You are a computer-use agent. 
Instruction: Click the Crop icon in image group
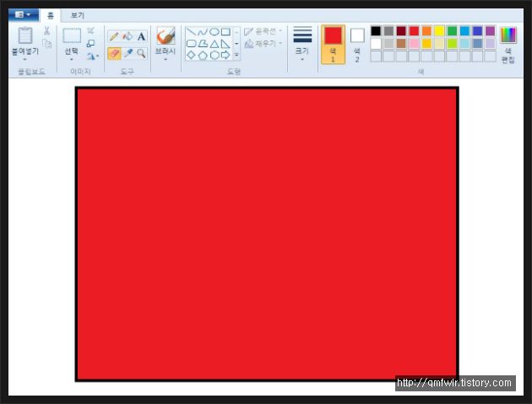click(x=90, y=31)
